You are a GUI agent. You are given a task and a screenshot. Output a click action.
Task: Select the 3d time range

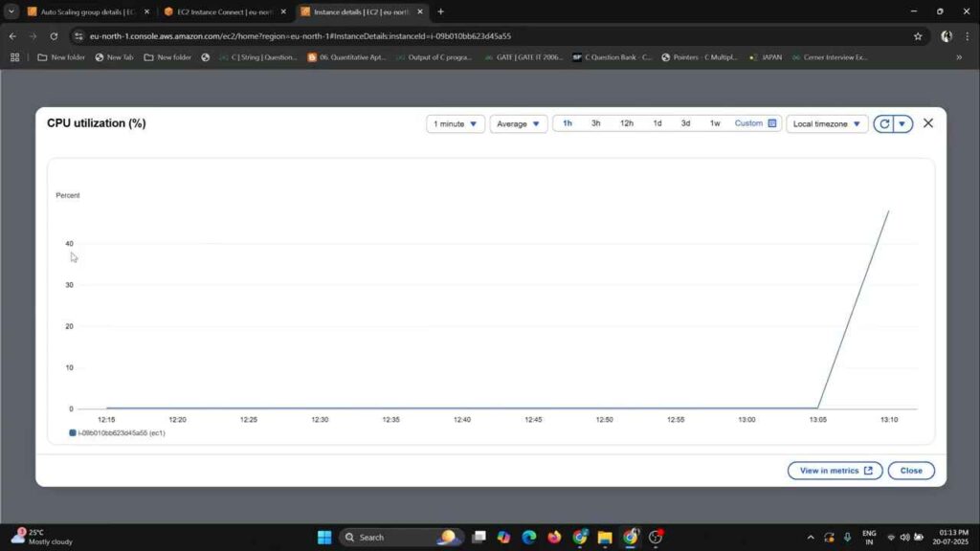(x=685, y=123)
